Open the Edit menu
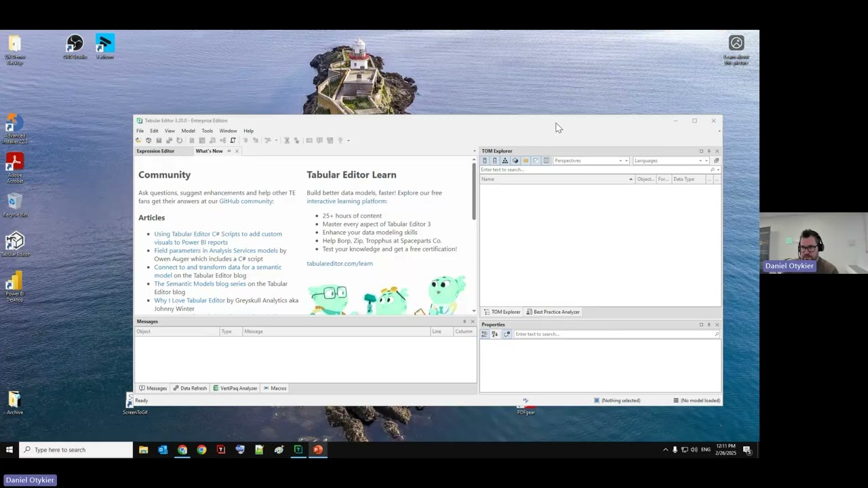The height and width of the screenshot is (488, 868). 154,131
